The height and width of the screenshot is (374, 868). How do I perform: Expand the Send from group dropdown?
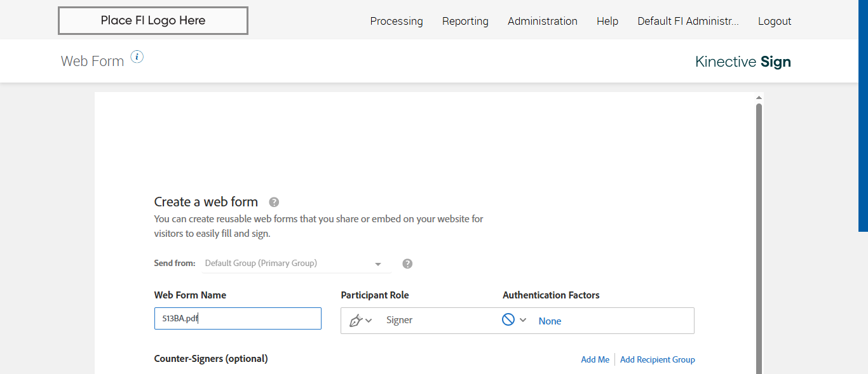click(377, 264)
